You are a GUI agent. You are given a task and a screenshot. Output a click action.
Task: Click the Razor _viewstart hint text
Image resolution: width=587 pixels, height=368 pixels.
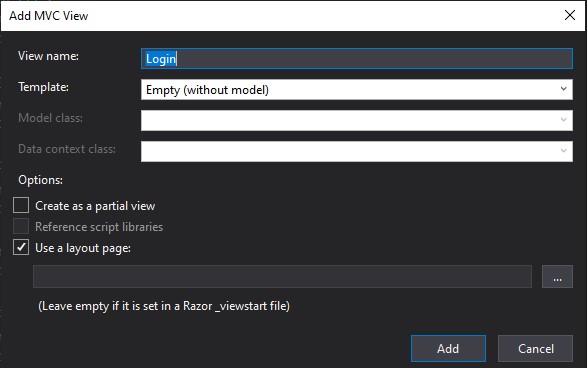click(x=164, y=306)
